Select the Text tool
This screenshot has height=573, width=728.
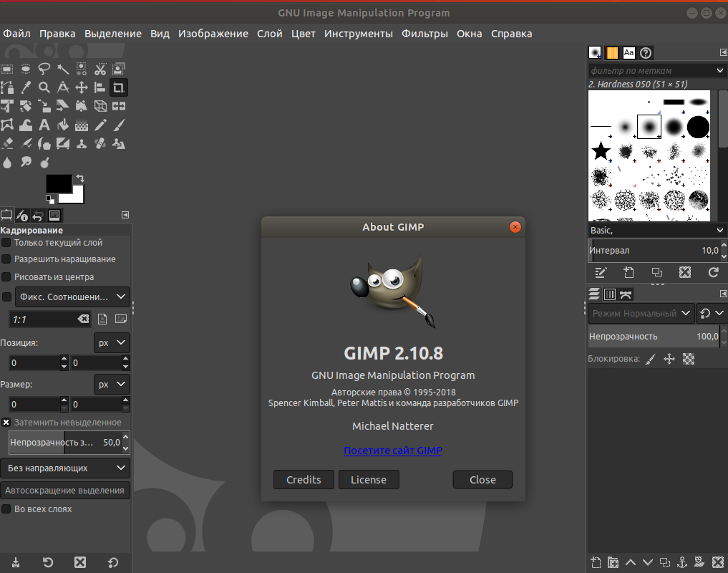coord(44,125)
